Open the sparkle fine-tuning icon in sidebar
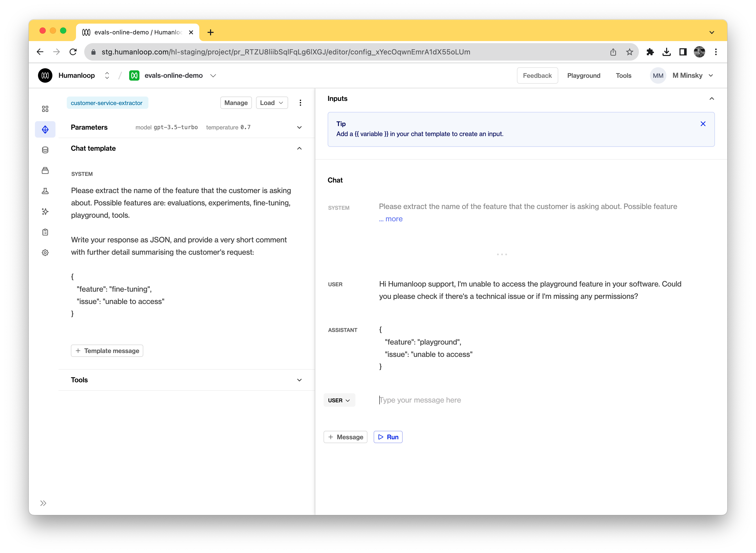The image size is (756, 553). [45, 212]
